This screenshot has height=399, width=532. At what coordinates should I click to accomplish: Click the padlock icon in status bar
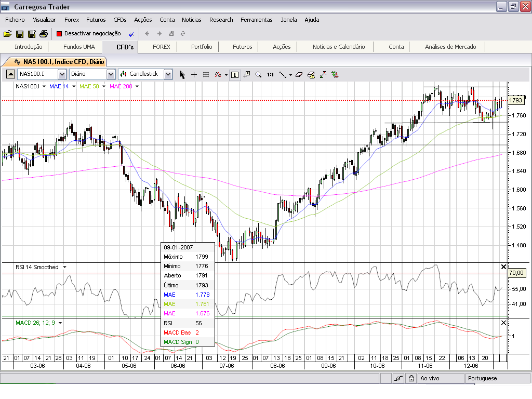pos(410,379)
